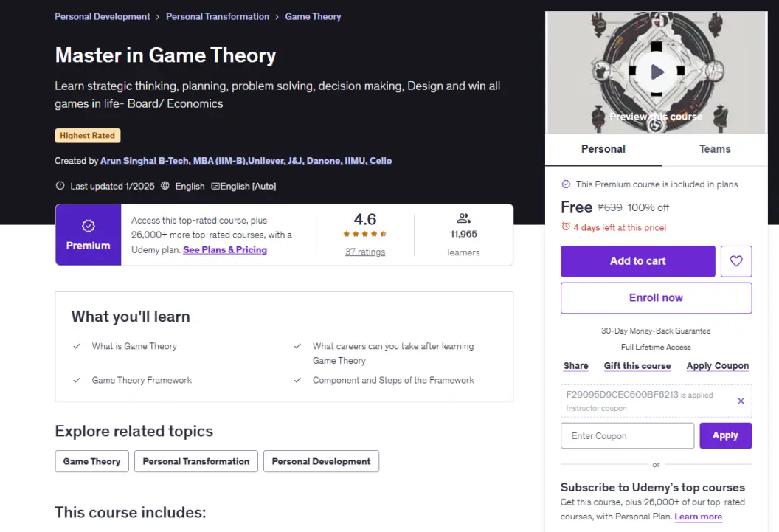This screenshot has height=532, width=779.
Task: Click the closed captions icon
Action: click(215, 186)
